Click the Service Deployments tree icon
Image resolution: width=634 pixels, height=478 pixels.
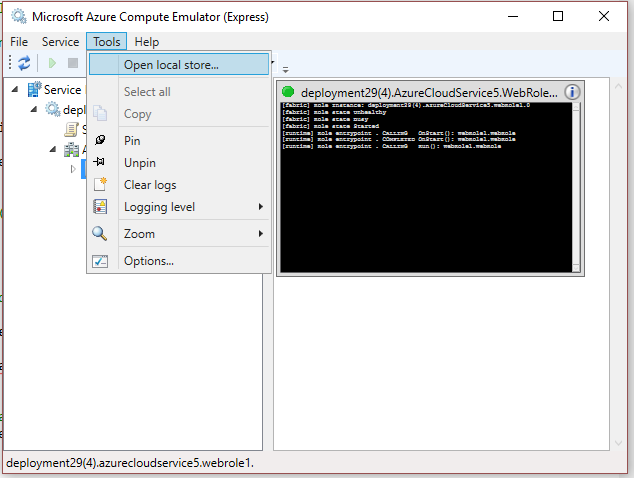34,89
